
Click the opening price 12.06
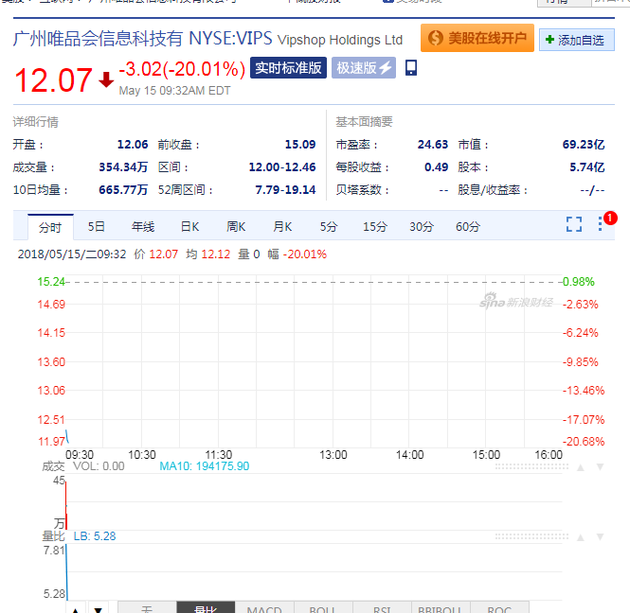(x=133, y=145)
